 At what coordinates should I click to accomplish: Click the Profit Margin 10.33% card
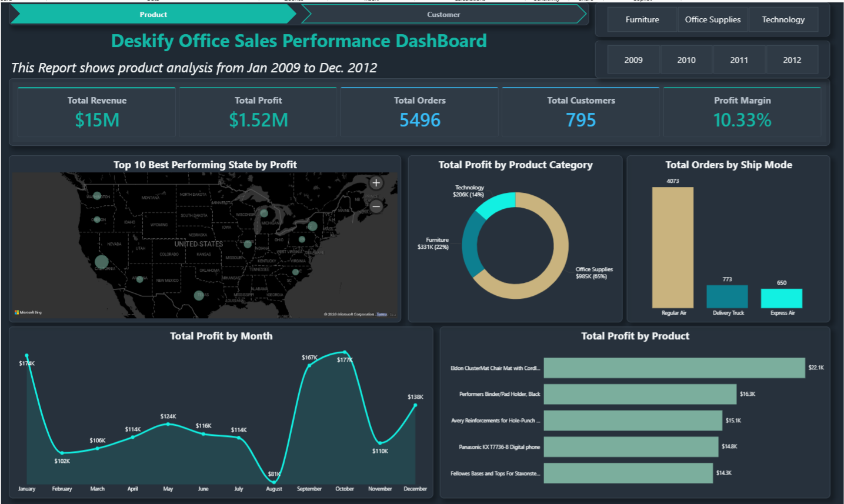742,112
